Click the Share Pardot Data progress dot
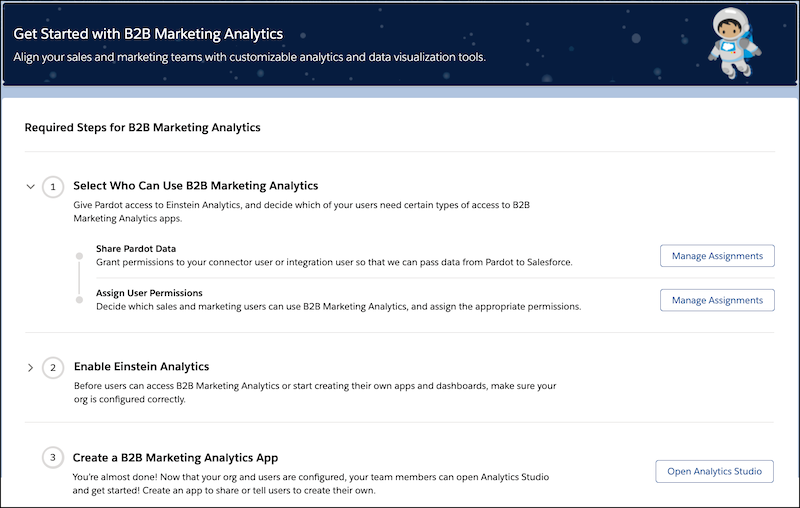This screenshot has height=508, width=800. point(79,256)
